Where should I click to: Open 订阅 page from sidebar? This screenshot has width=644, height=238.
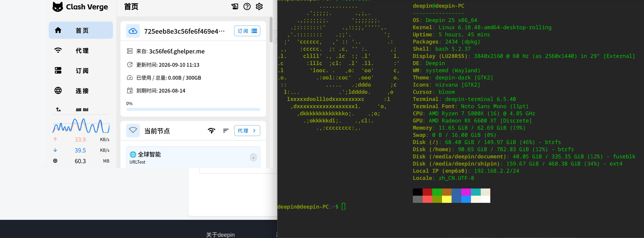pos(81,70)
